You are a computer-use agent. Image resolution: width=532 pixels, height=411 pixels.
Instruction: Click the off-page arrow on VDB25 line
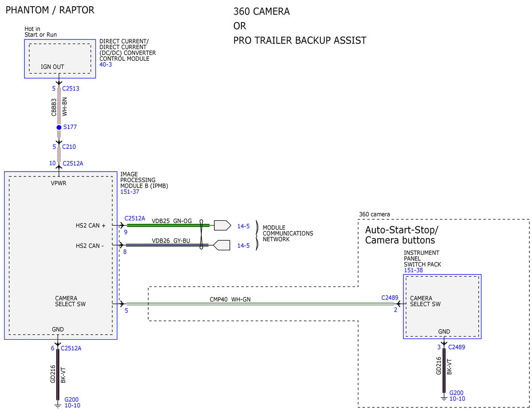pos(223,226)
